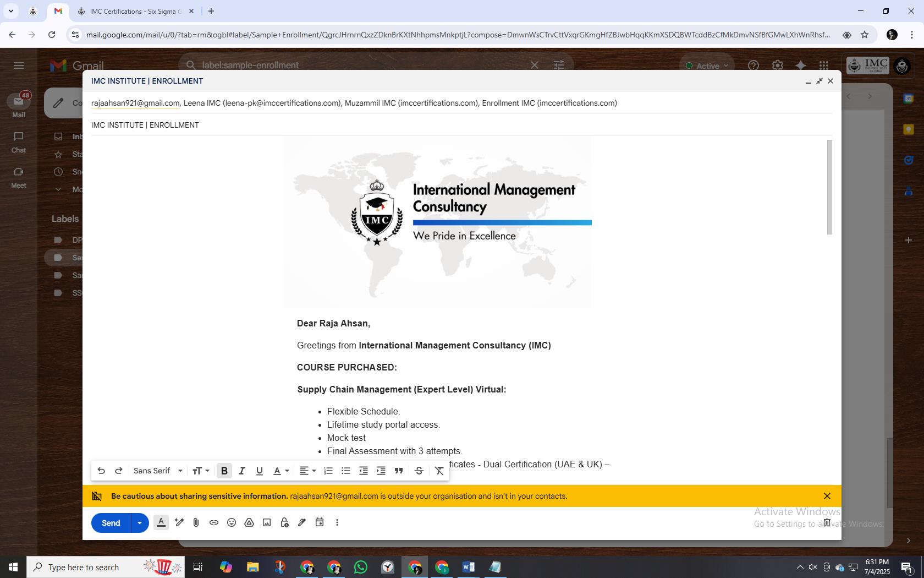Set up a meeting time calendar icon
The image size is (924, 578).
click(x=320, y=522)
